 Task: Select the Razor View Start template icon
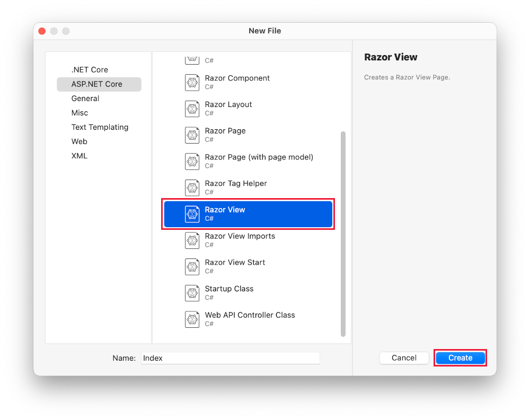click(192, 266)
